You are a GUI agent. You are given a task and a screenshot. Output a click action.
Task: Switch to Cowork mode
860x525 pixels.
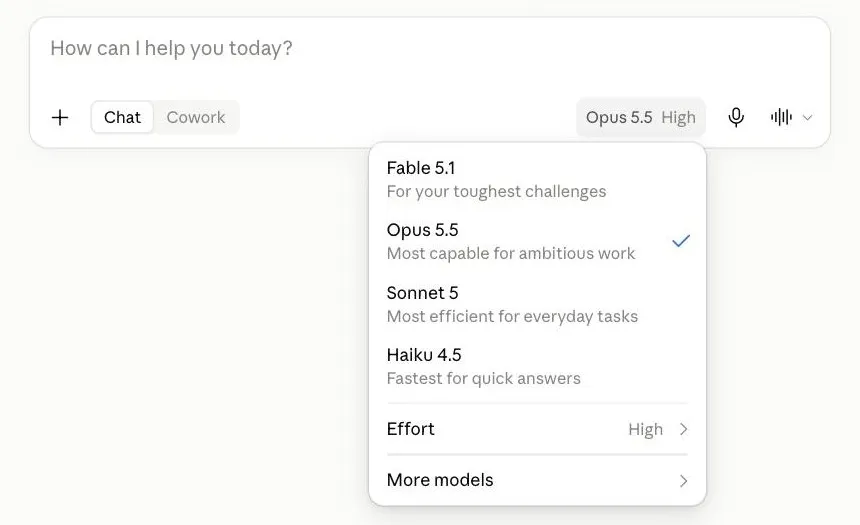point(196,117)
